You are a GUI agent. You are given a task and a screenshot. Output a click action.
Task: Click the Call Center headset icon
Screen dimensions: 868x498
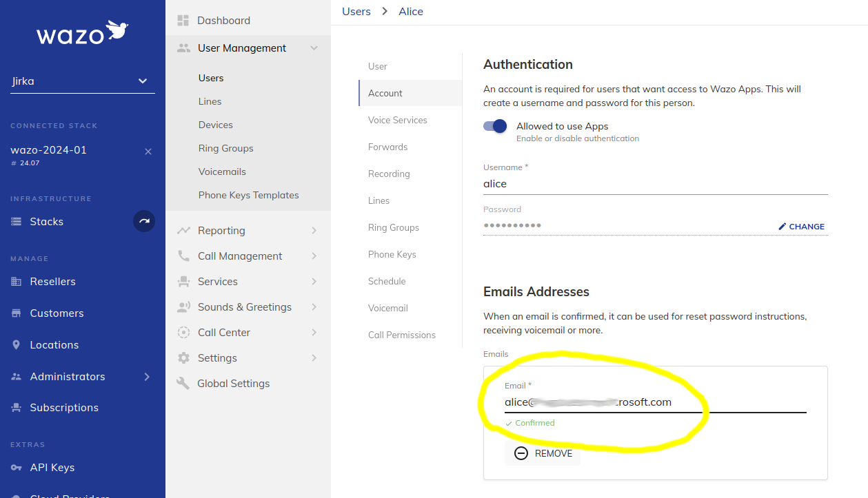click(183, 333)
